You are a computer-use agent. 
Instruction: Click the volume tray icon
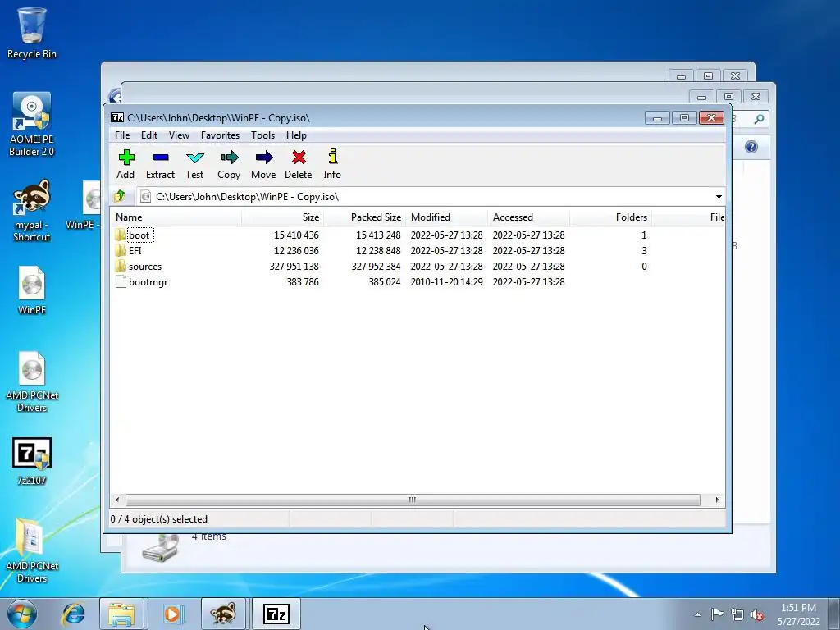pyautogui.click(x=757, y=615)
